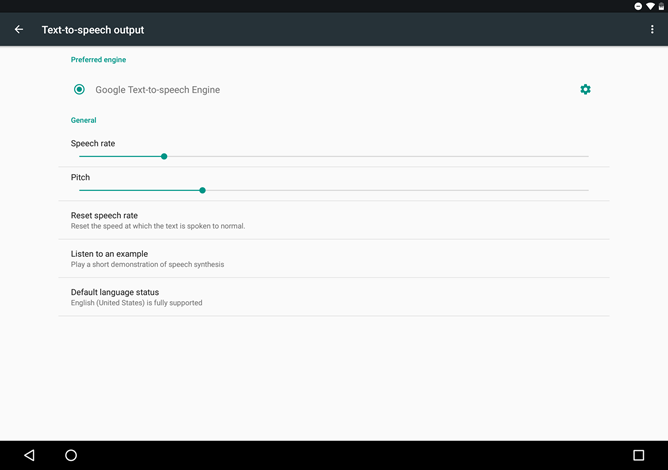Click the far right end of the Speech rate track
Viewport: 668px width, 470px height.
pos(586,156)
